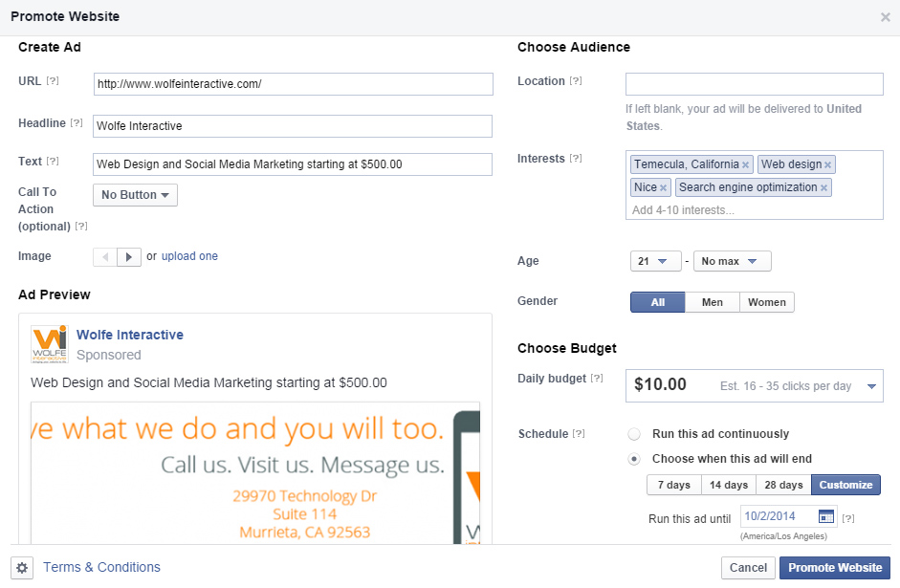Set gender targeting to Men
Image resolution: width=900 pixels, height=588 pixels.
[713, 302]
